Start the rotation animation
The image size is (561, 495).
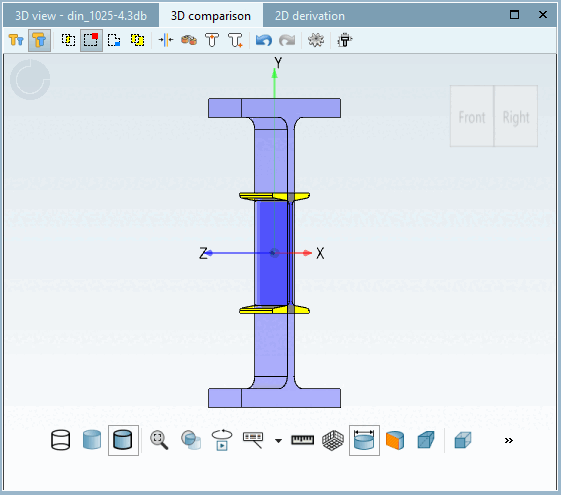pos(222,440)
